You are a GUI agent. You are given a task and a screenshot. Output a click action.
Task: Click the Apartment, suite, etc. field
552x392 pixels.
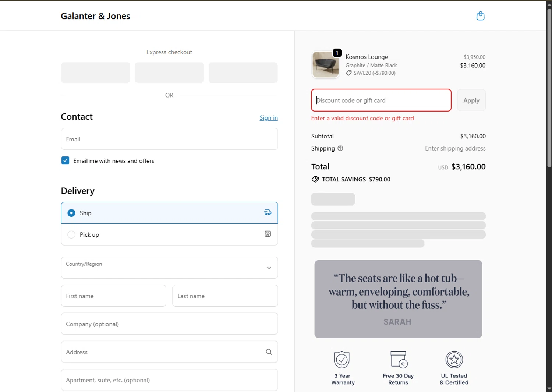(x=169, y=380)
